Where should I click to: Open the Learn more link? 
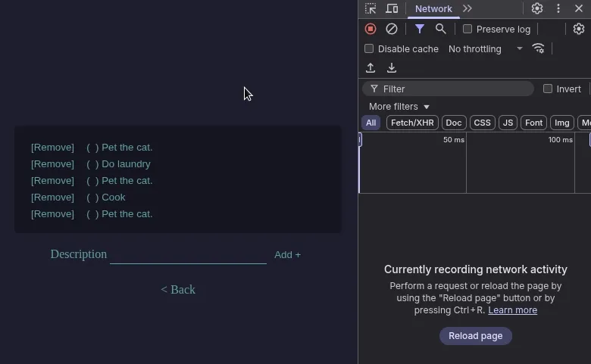click(513, 310)
